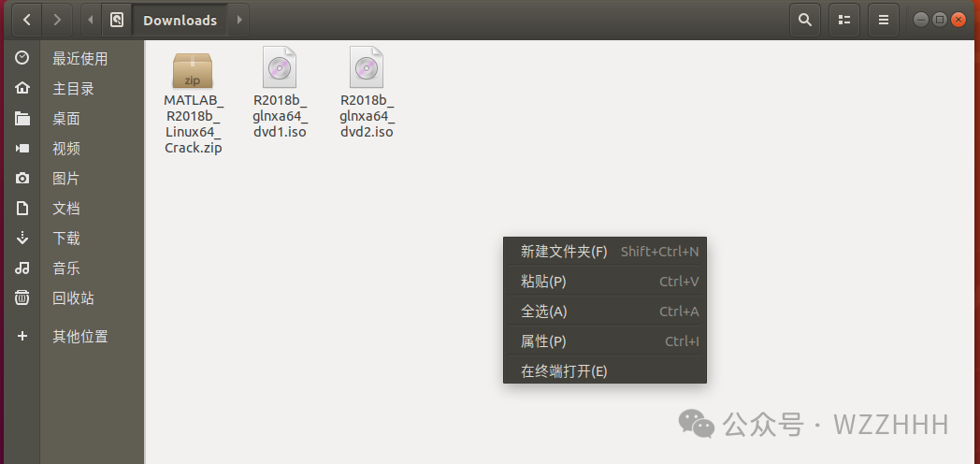Viewport: 980px width, 464px height.
Task: Open the hamburger options menu
Action: point(884,20)
